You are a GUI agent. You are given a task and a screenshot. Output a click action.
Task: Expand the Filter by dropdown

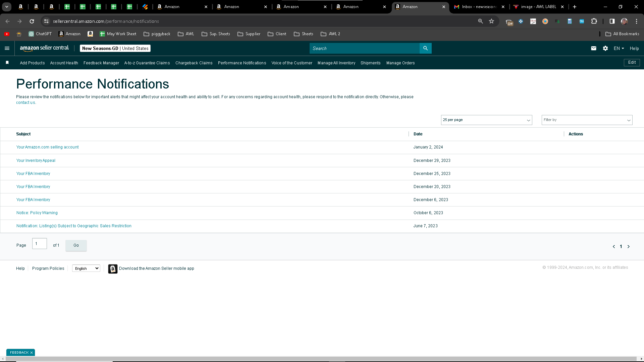587,120
